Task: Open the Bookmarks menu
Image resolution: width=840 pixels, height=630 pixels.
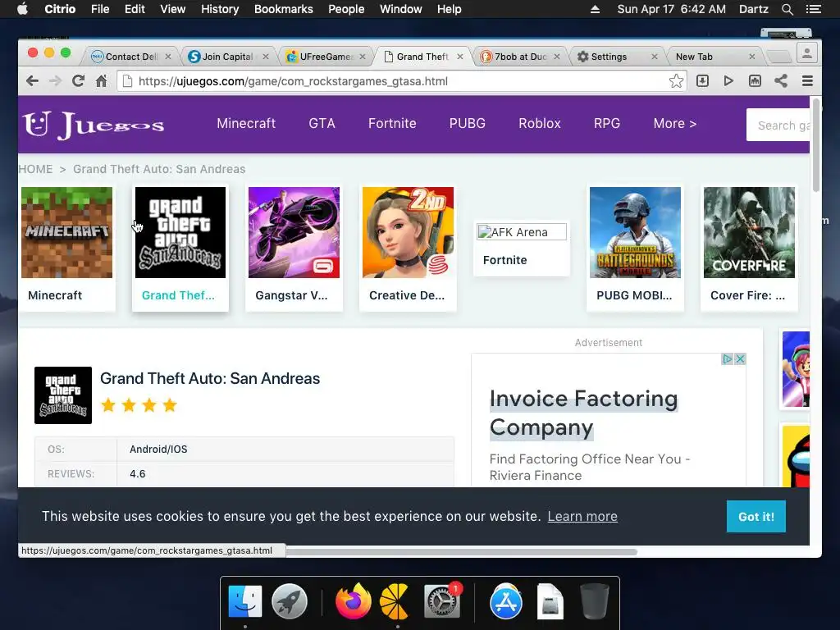Action: coord(283,9)
